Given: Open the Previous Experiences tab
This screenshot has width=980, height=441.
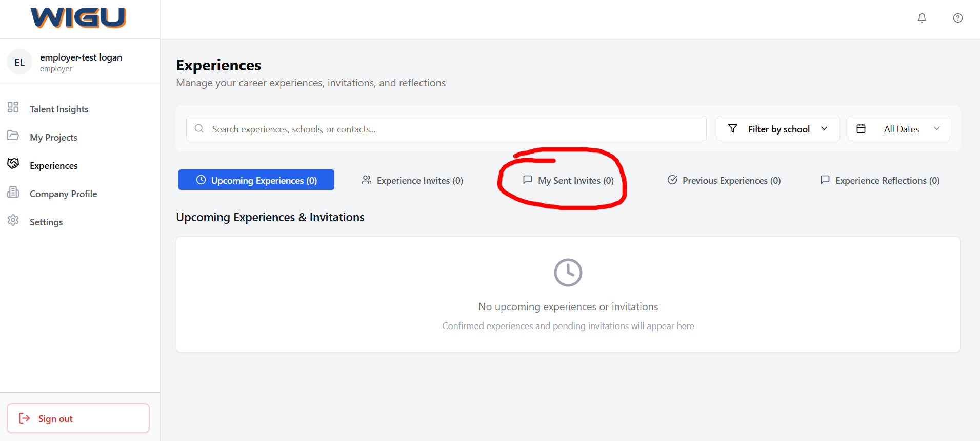Looking at the screenshot, I should point(724,180).
